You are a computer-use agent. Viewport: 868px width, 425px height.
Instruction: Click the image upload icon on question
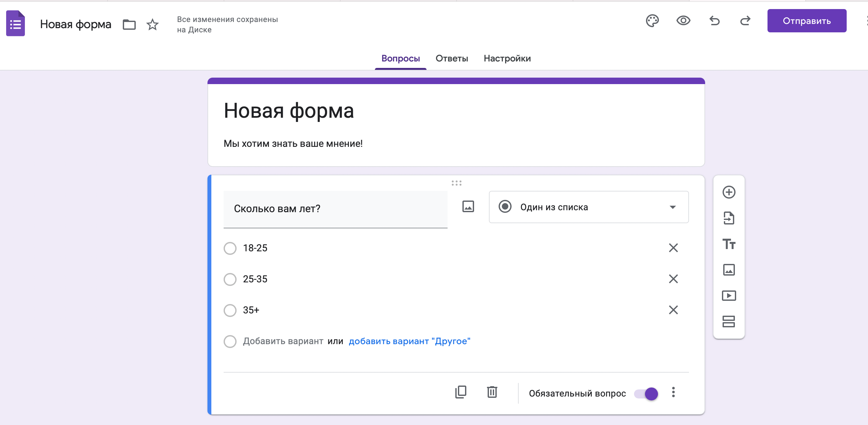click(468, 207)
